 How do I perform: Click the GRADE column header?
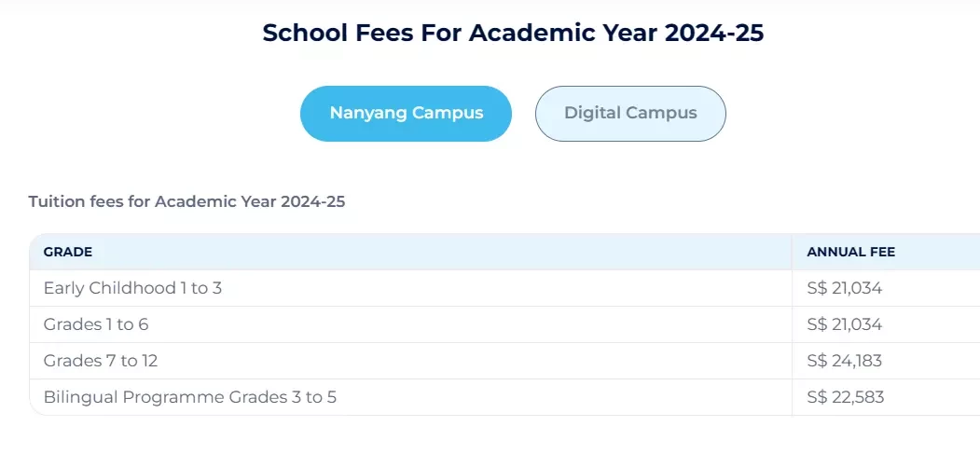pyautogui.click(x=67, y=253)
